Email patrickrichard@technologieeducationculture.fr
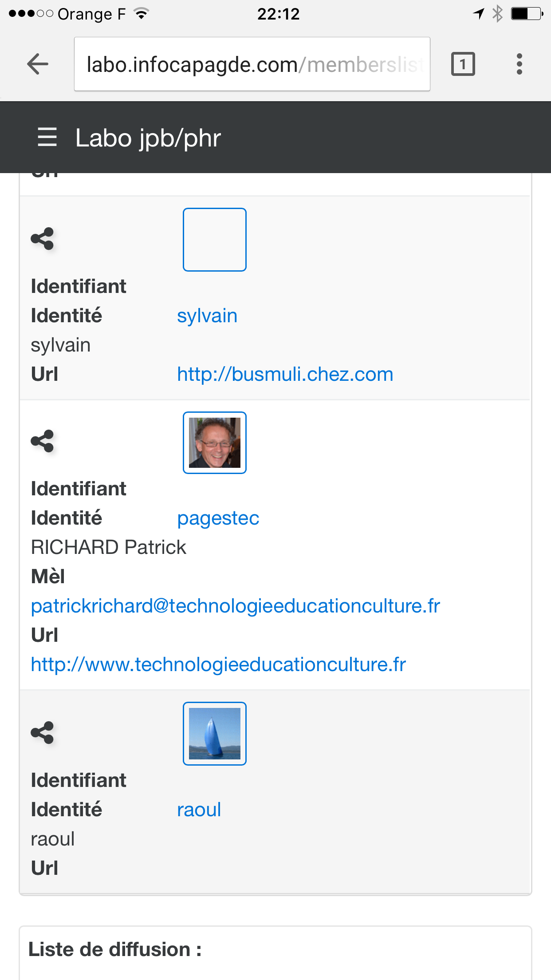 236,606
